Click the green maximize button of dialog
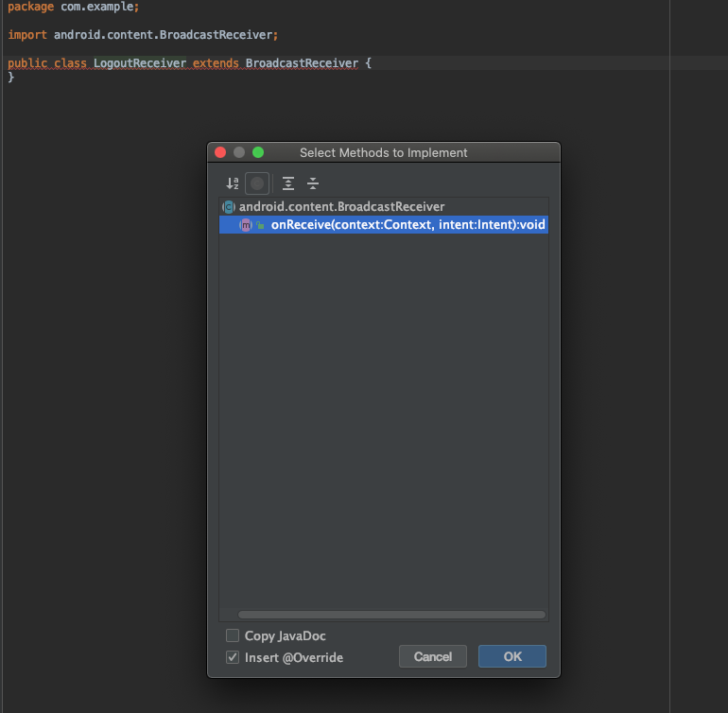 (x=258, y=152)
